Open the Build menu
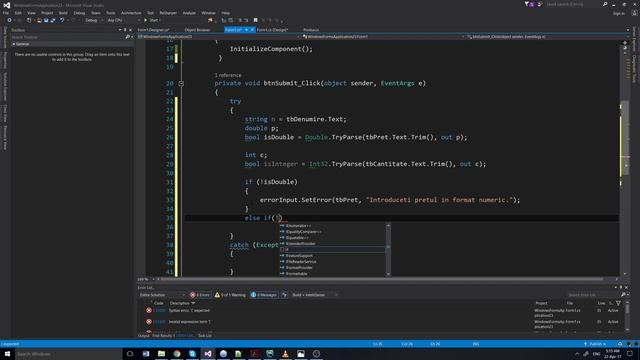 (63, 13)
